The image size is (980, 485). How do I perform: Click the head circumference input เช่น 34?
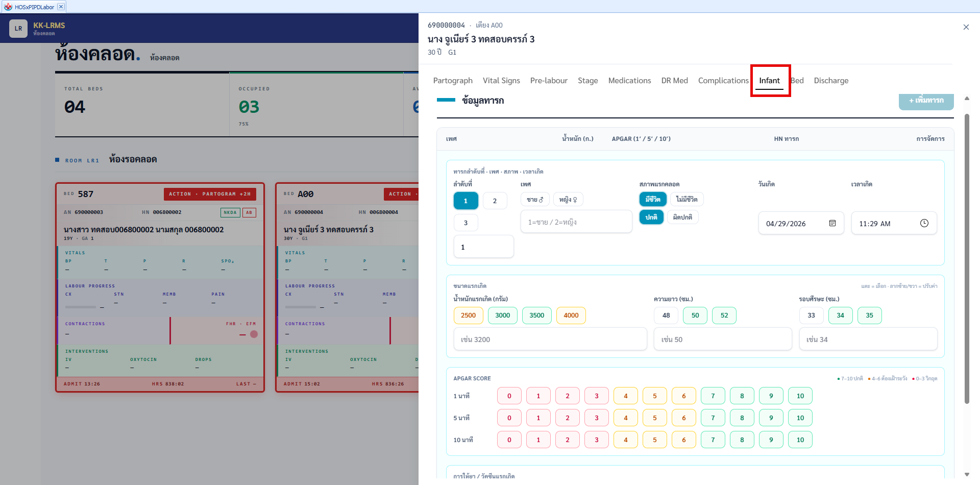tap(868, 339)
